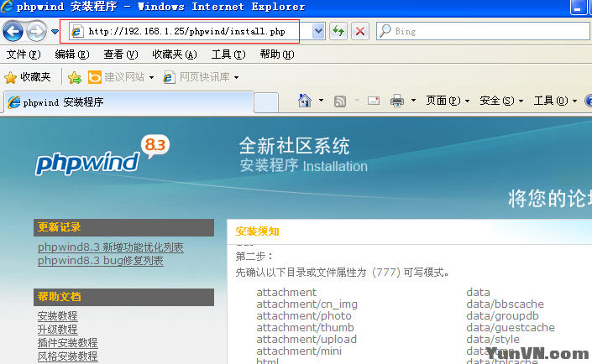Click the red Stop loading icon
The image size is (592, 364).
(x=360, y=31)
